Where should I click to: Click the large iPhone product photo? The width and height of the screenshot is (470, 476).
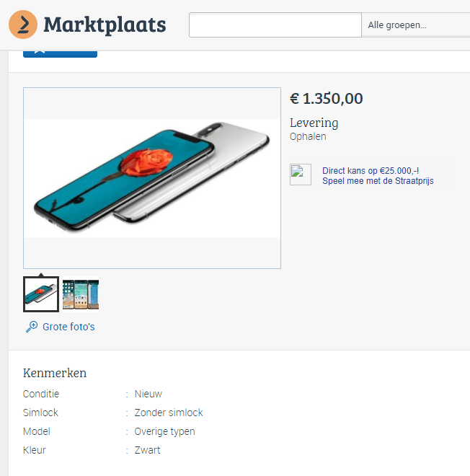coord(152,177)
